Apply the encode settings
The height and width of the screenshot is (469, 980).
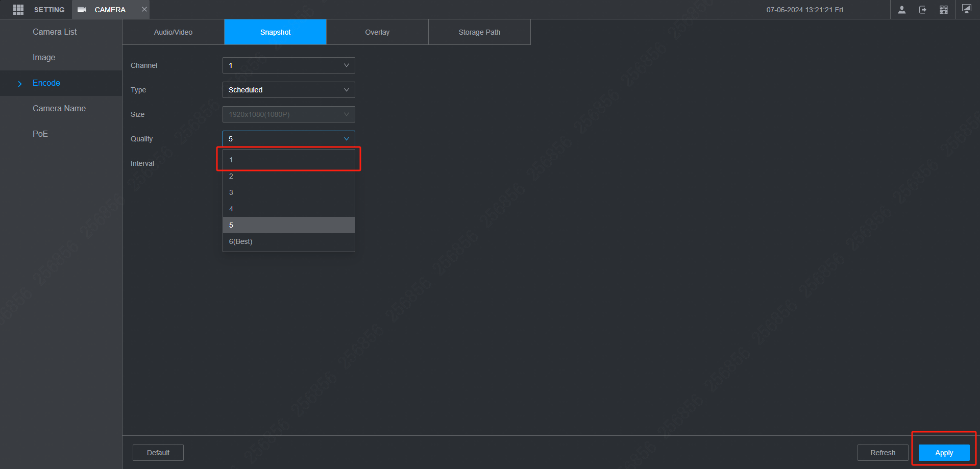click(943, 453)
